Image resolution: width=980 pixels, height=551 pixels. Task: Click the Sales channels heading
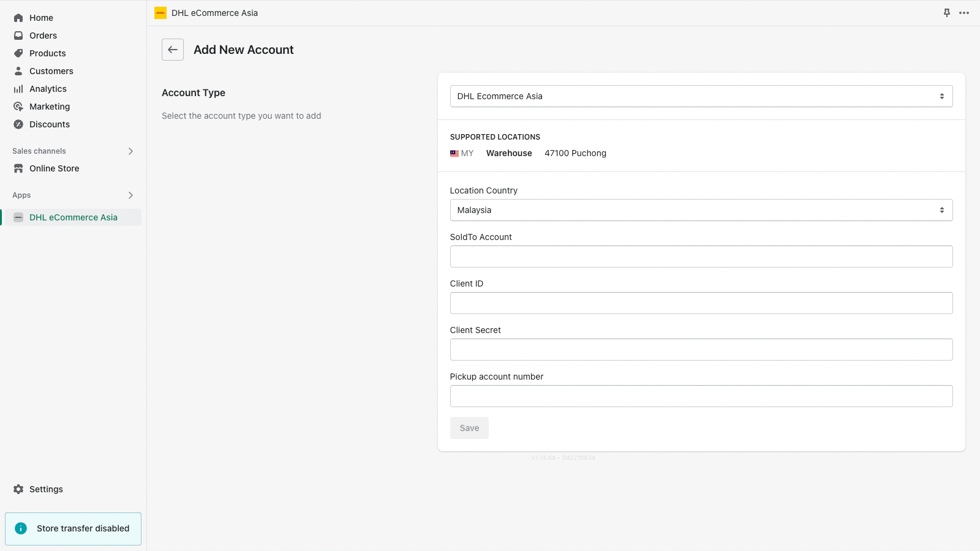[x=39, y=151]
